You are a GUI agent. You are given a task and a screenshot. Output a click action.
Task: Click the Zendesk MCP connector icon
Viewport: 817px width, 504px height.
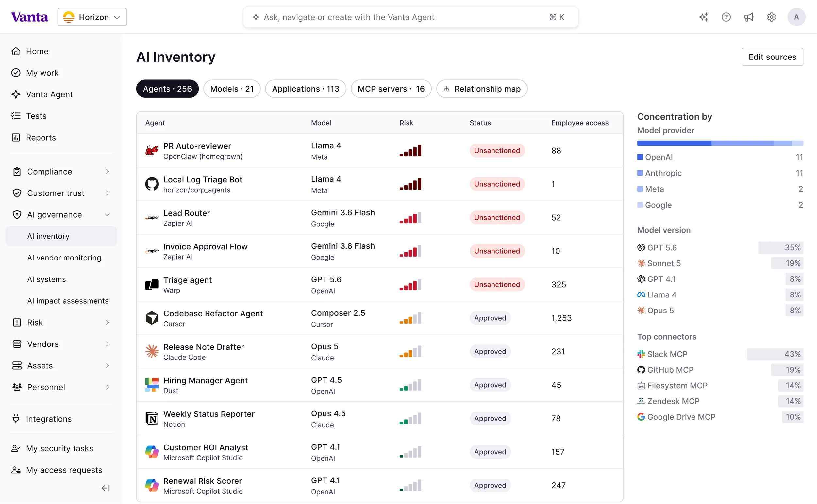641,401
